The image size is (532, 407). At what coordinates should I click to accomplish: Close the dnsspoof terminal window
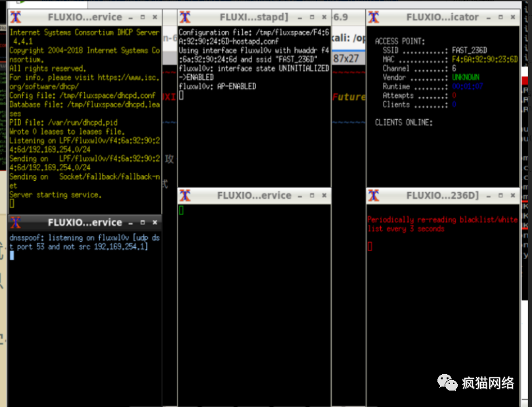click(155, 222)
